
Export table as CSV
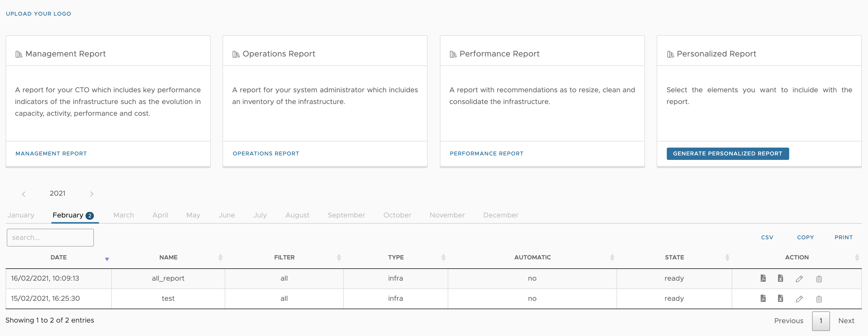coord(767,237)
